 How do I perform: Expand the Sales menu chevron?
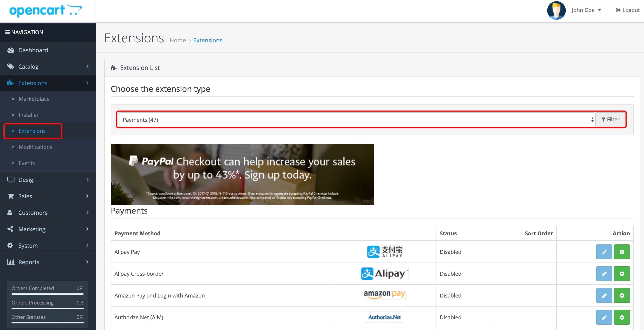click(87, 196)
